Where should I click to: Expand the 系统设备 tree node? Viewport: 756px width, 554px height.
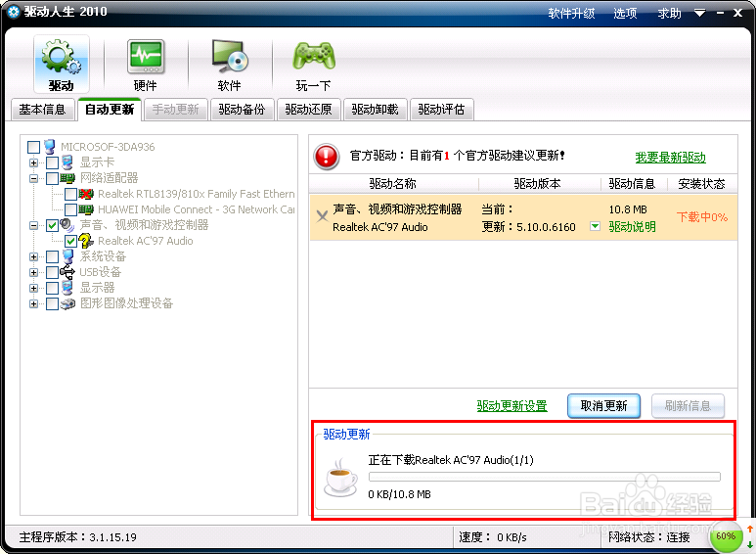33,256
